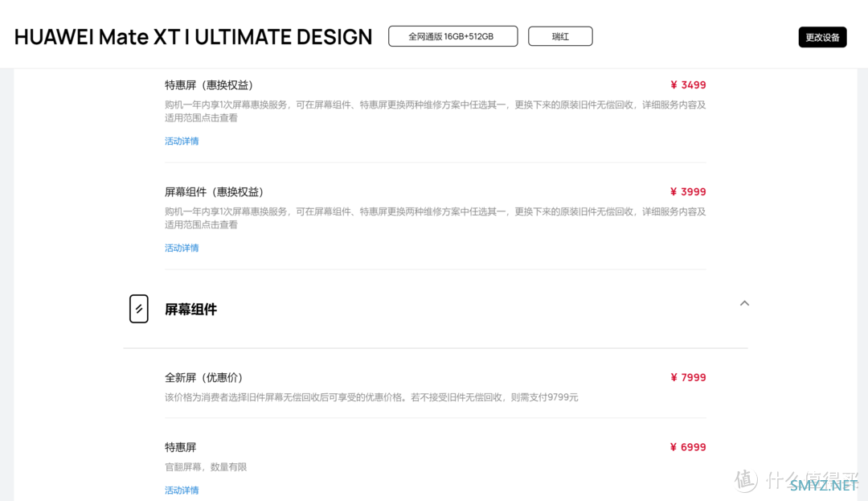Image resolution: width=868 pixels, height=501 pixels.
Task: Click the 全新屏 description mentioning 9799元
Action: coord(371,397)
